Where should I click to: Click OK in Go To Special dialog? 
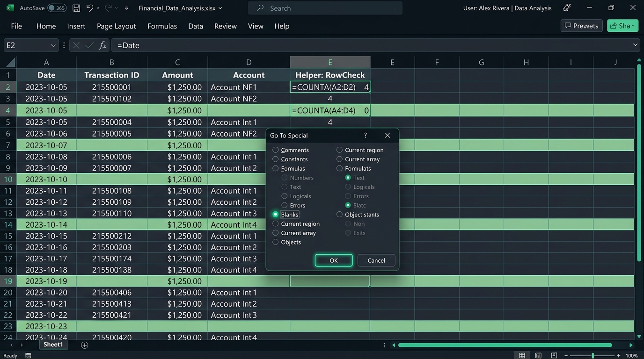[x=334, y=260]
